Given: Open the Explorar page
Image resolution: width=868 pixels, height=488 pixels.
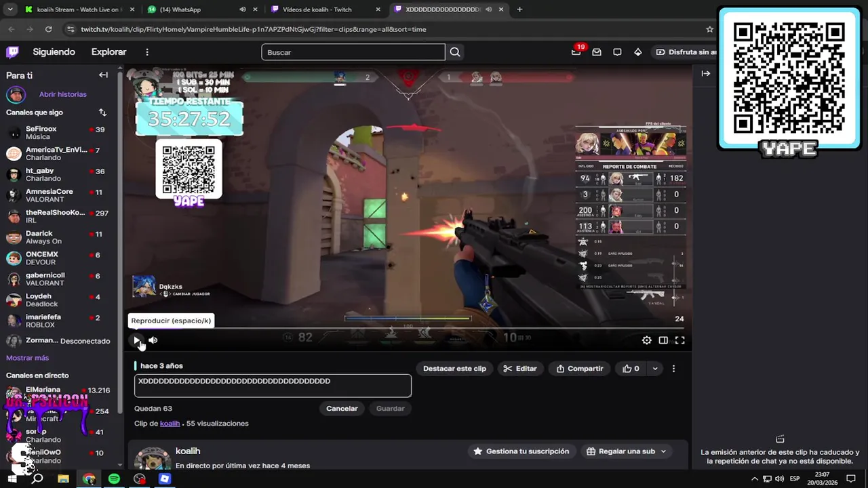Looking at the screenshot, I should pyautogui.click(x=108, y=52).
